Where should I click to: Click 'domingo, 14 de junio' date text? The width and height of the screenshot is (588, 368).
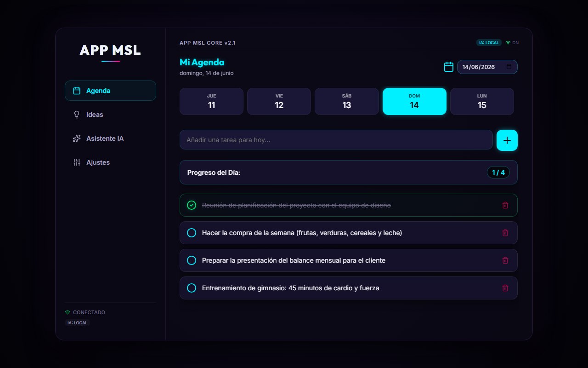click(207, 73)
